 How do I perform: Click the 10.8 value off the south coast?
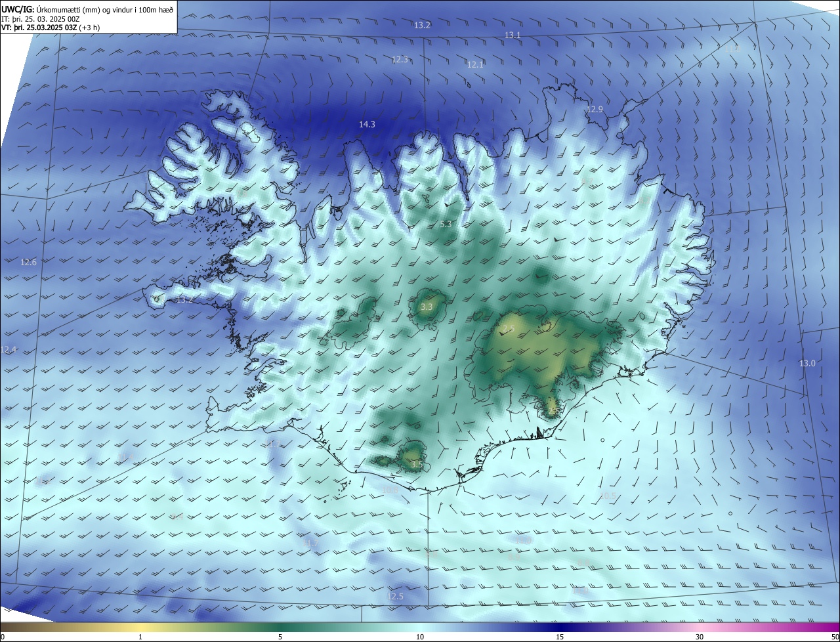coord(390,490)
